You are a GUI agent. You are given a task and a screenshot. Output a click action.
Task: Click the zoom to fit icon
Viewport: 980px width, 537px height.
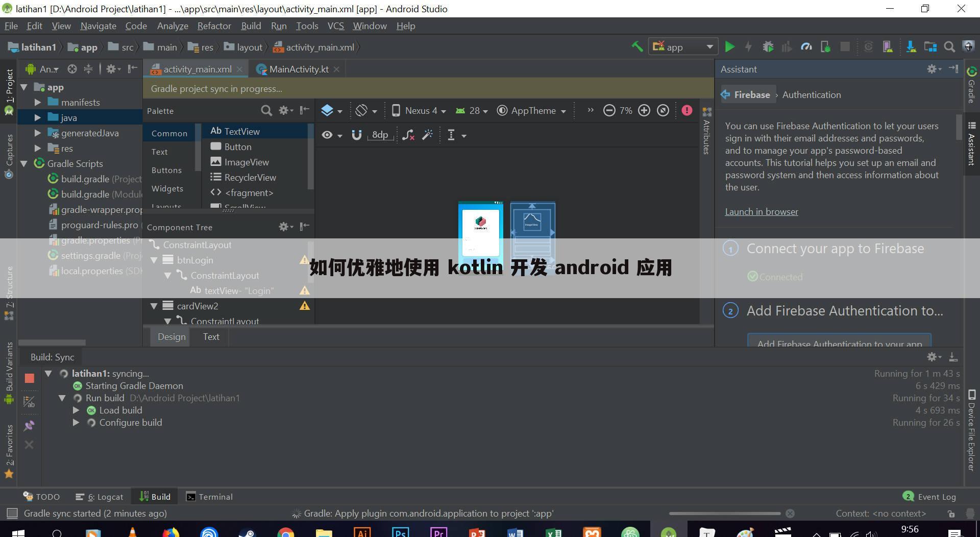click(x=663, y=110)
